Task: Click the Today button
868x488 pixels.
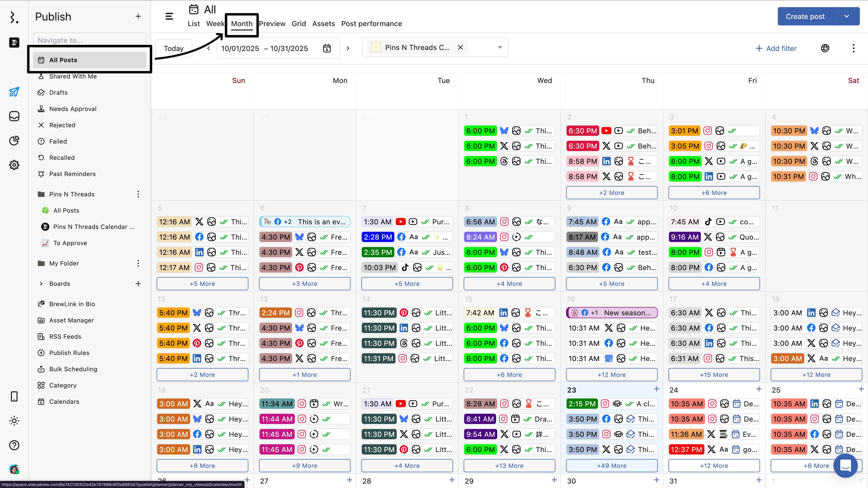Action: [x=174, y=48]
